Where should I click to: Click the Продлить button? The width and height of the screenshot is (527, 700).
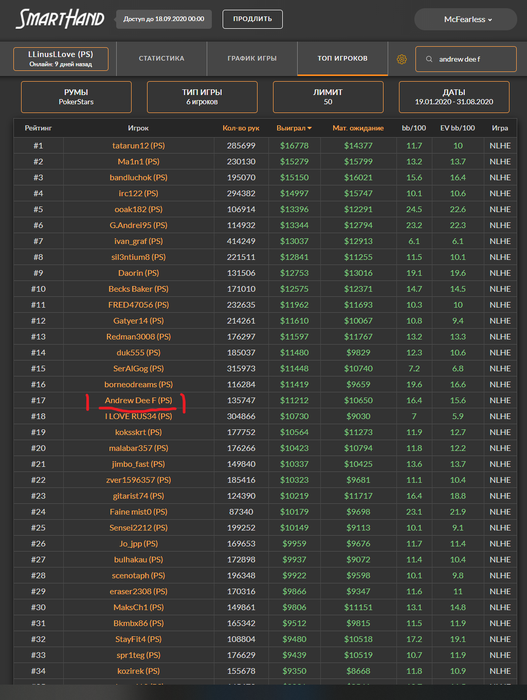click(x=252, y=19)
